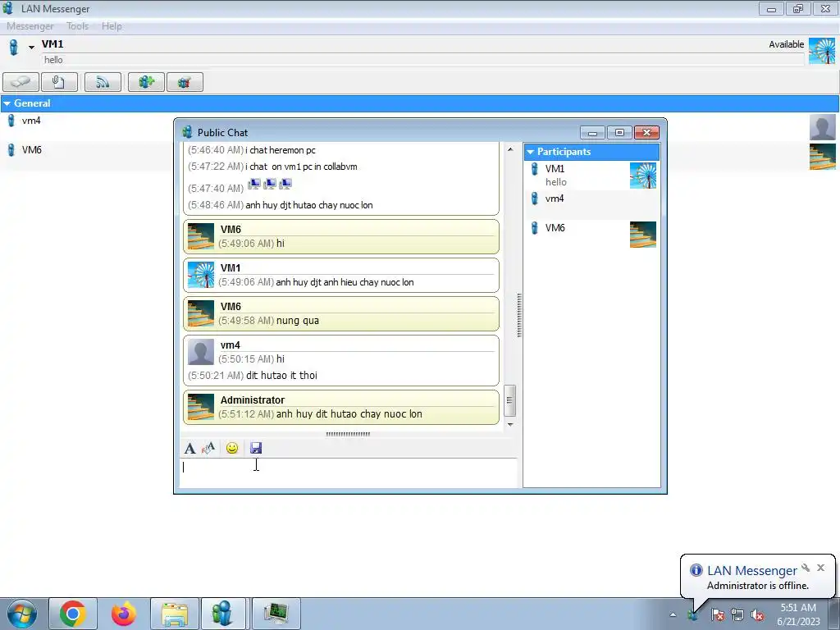Image resolution: width=840 pixels, height=630 pixels.
Task: Open the Tools menu
Action: point(78,25)
